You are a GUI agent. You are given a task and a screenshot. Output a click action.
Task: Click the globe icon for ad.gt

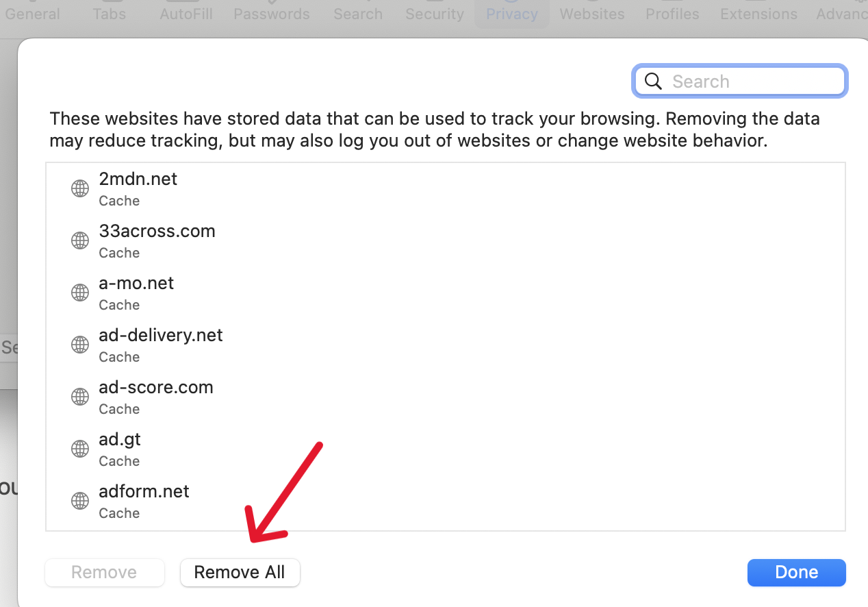(x=80, y=449)
